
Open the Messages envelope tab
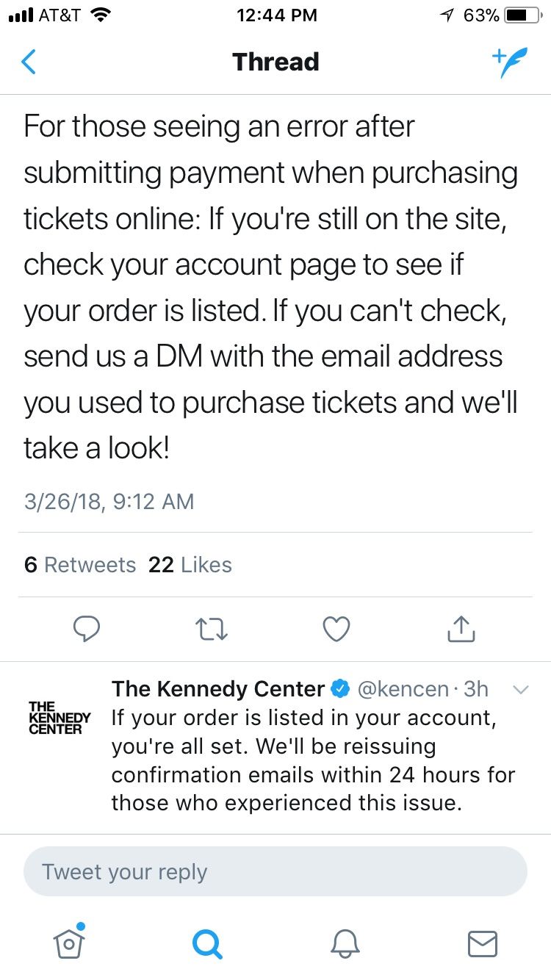point(482,943)
